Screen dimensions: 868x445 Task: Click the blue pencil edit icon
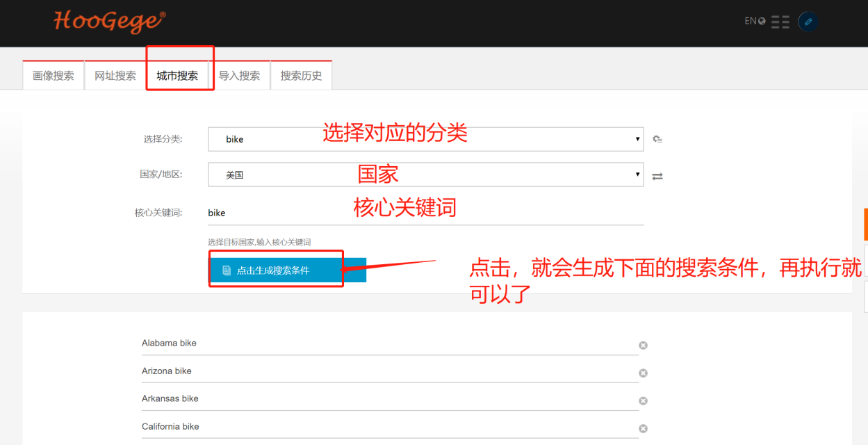click(808, 22)
